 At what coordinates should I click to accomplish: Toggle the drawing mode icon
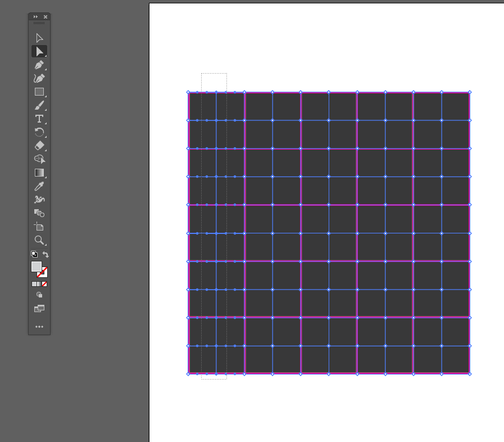(39, 295)
